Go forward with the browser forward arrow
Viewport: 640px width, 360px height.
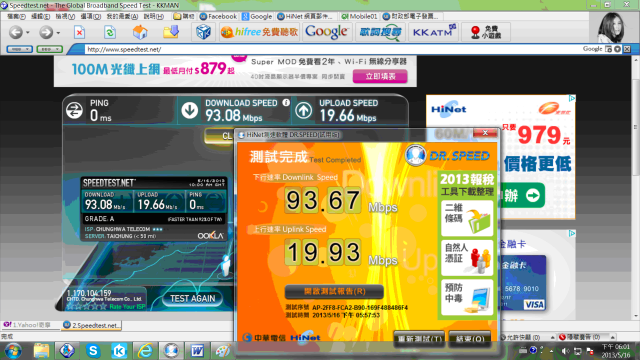click(x=46, y=32)
